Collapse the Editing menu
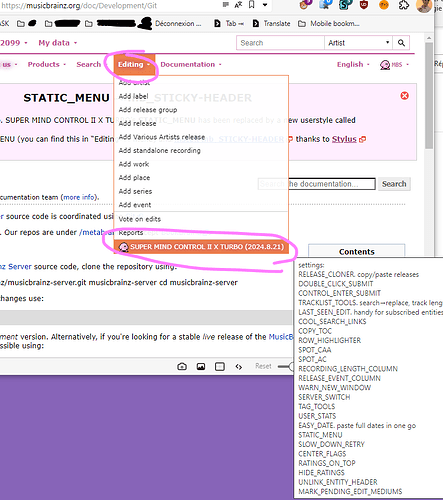Image resolution: width=443 pixels, height=500 pixels. (x=134, y=64)
